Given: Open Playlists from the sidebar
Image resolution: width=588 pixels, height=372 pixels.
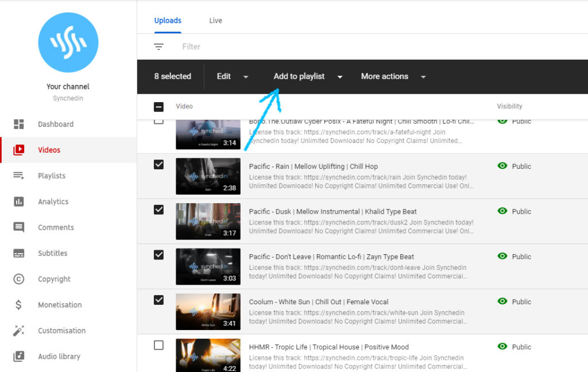Looking at the screenshot, I should click(x=52, y=176).
